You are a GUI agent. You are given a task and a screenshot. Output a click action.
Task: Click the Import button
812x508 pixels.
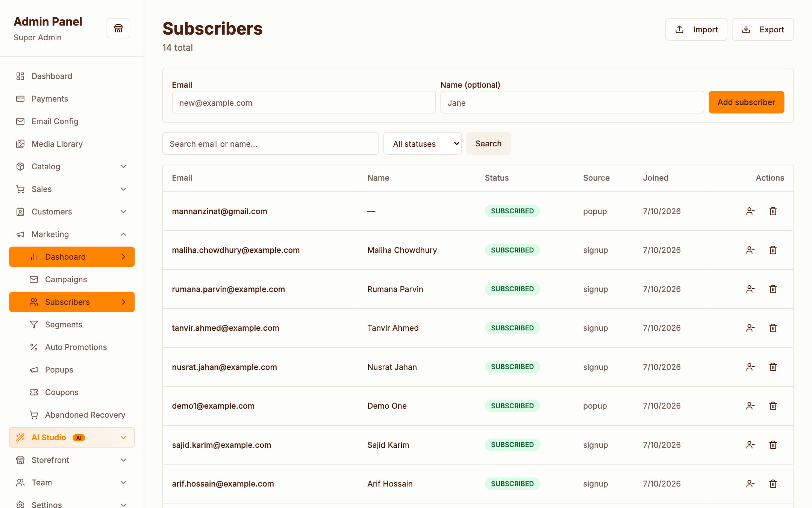(x=696, y=29)
